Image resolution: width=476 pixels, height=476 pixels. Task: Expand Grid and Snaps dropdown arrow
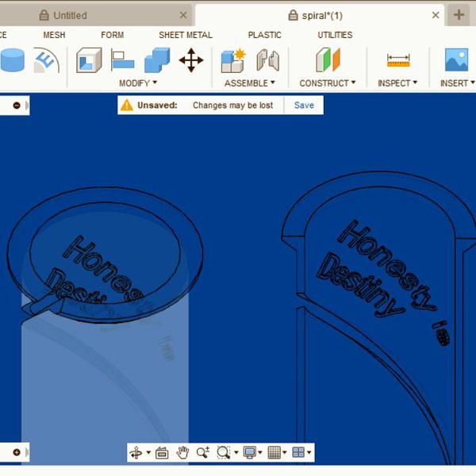point(285,453)
